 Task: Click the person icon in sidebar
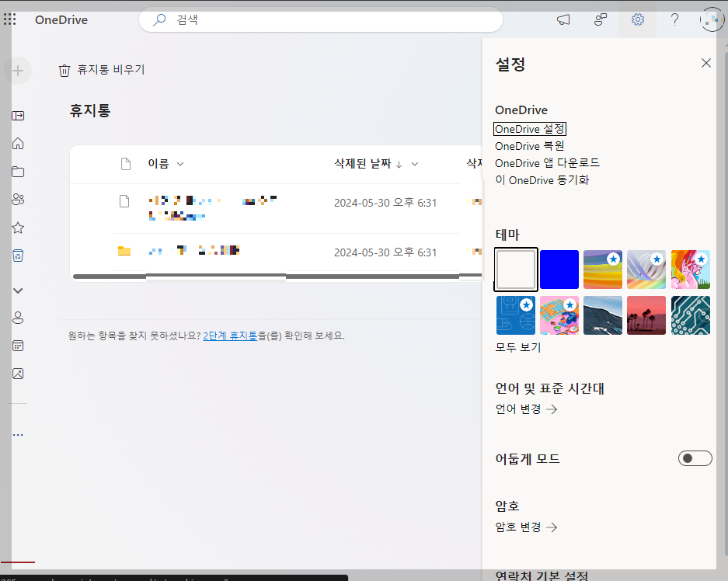point(18,318)
